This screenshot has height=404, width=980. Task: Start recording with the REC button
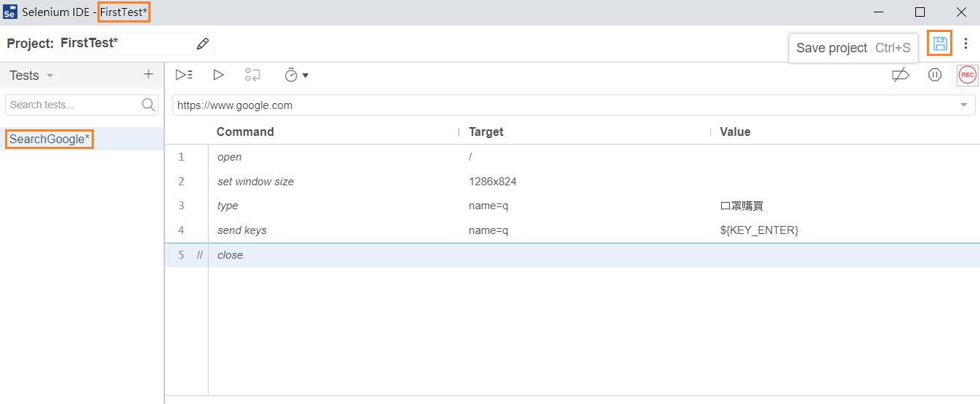[x=967, y=74]
